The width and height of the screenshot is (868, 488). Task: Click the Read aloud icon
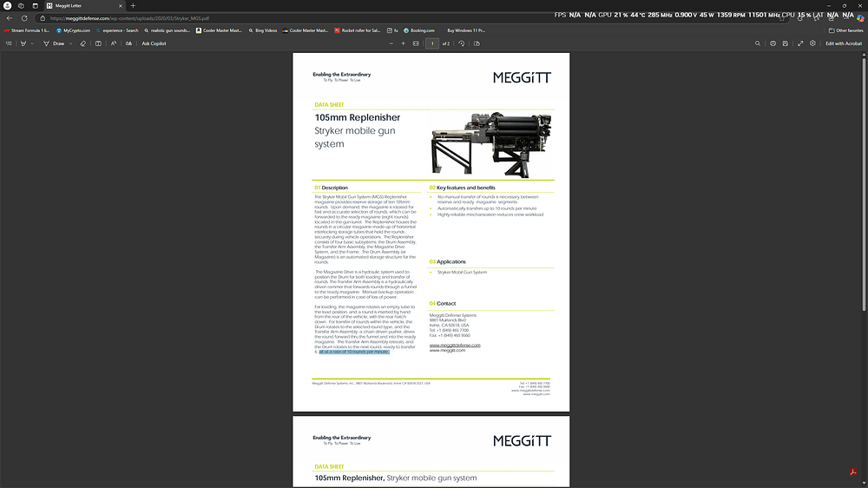pyautogui.click(x=114, y=43)
